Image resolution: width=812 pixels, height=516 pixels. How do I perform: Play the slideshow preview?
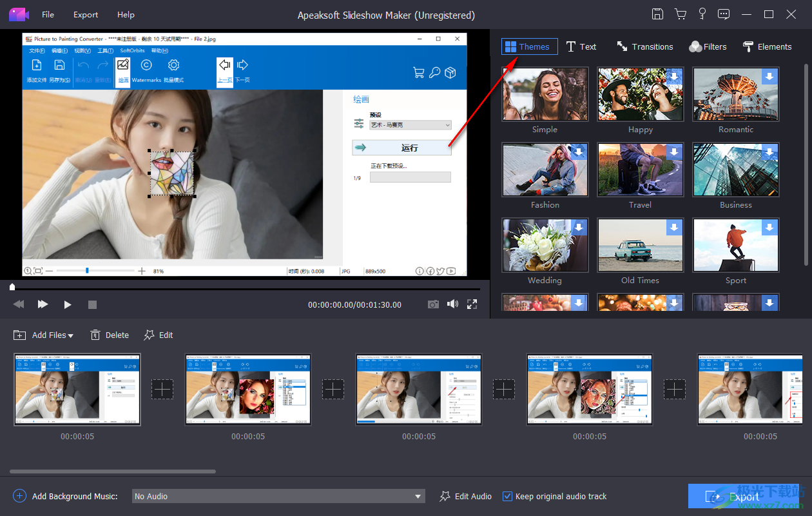point(68,304)
